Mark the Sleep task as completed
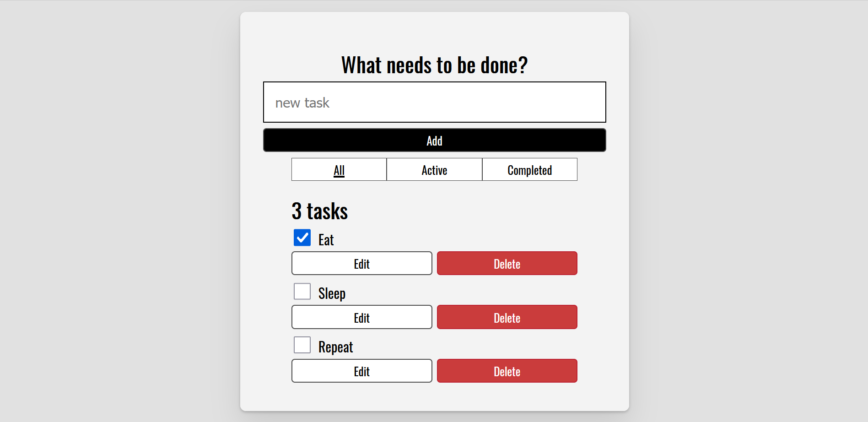 pos(302,291)
